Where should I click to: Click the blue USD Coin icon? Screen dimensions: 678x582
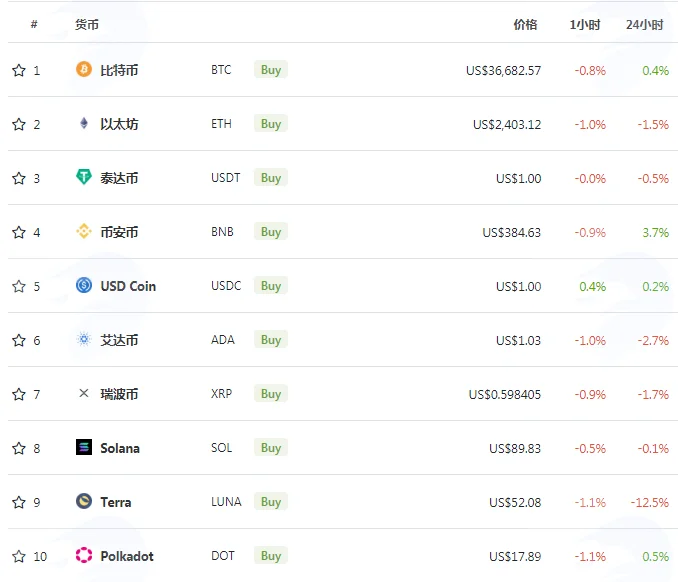pyautogui.click(x=84, y=285)
